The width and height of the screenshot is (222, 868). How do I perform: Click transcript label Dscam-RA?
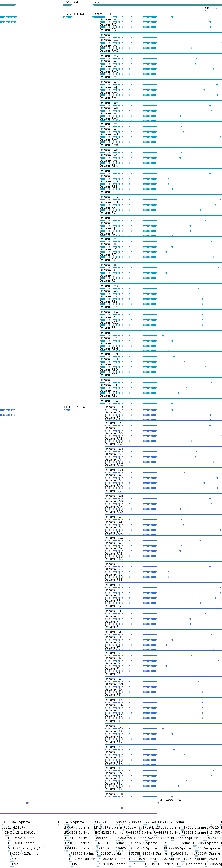click(108, 19)
